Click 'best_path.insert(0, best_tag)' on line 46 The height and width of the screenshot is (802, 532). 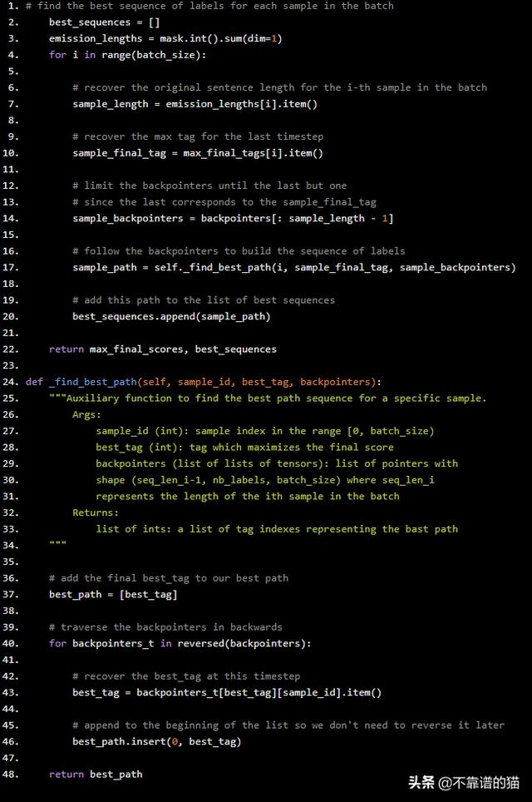(157, 741)
